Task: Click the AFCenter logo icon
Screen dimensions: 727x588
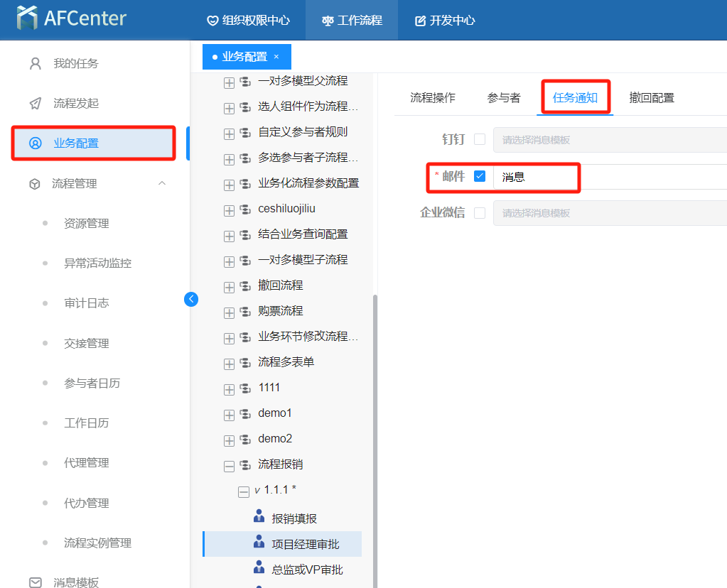Action: coord(28,18)
